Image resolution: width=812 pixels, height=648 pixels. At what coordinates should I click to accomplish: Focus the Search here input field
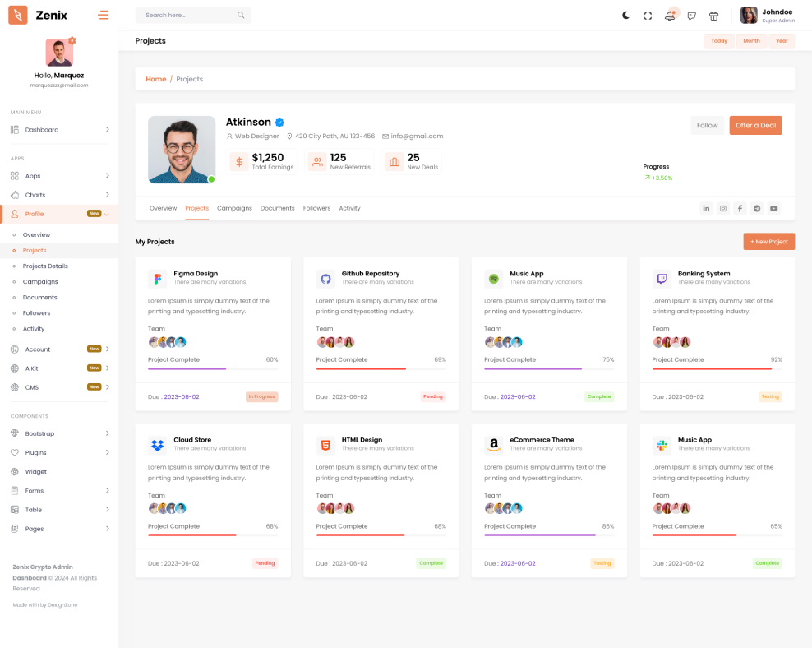tap(187, 15)
